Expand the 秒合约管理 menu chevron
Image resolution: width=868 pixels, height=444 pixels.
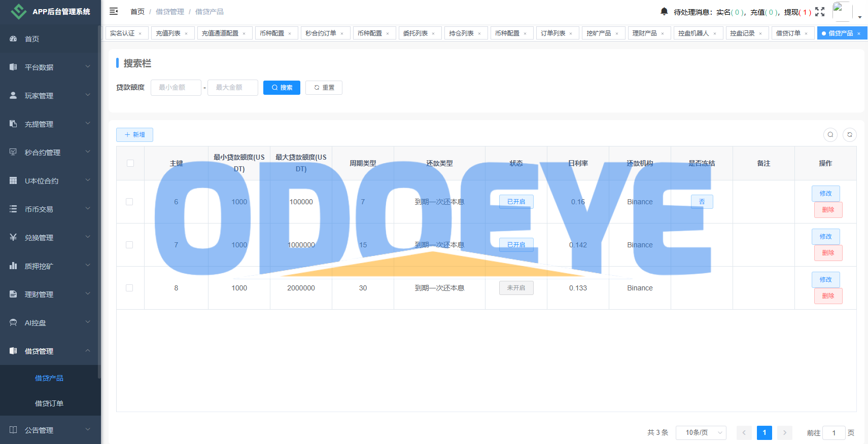point(88,152)
